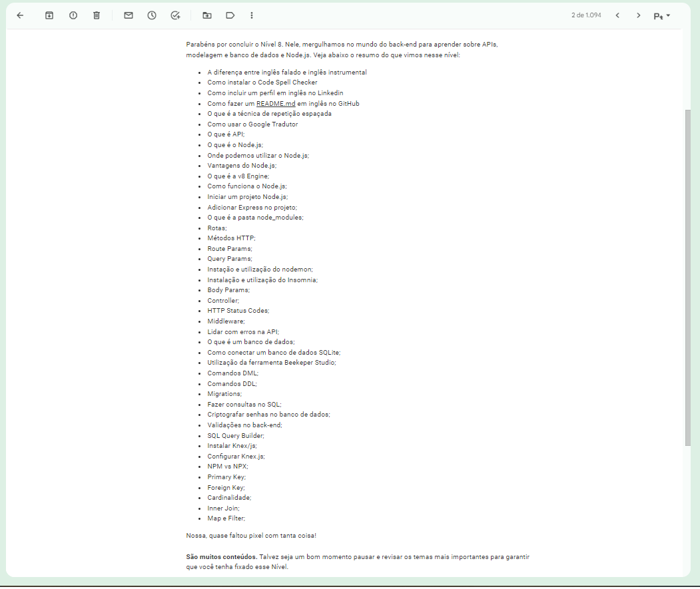
Task: Click 'Como funciona o Node.js;'
Action: click(x=247, y=186)
